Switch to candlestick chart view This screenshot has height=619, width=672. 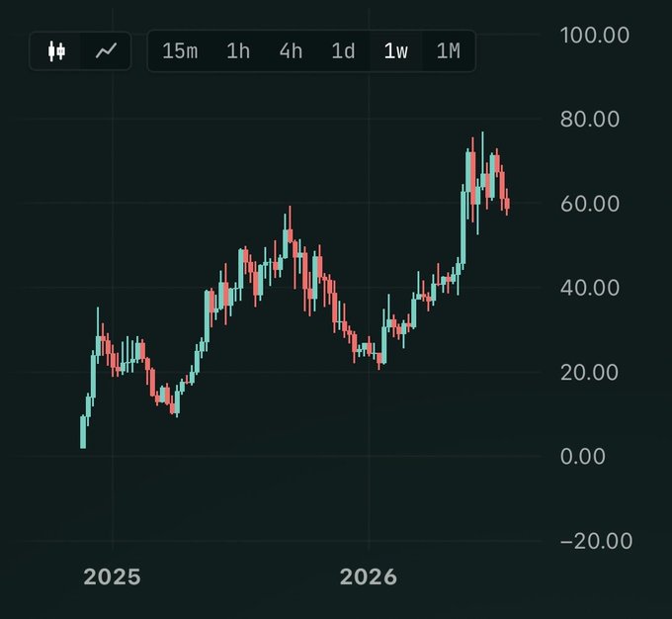coord(56,51)
